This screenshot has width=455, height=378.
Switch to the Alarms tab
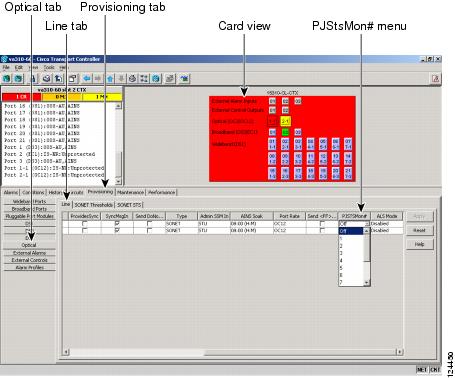(x=11, y=192)
